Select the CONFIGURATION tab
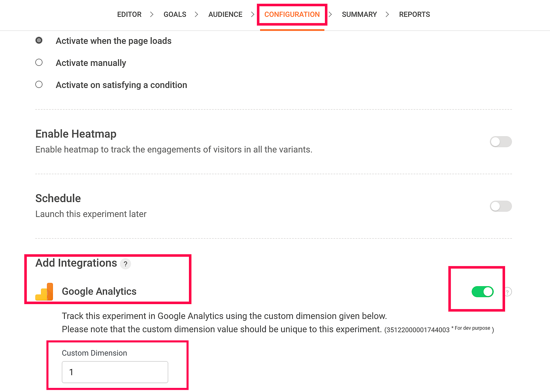Image resolution: width=550 pixels, height=392 pixels. coord(292,14)
